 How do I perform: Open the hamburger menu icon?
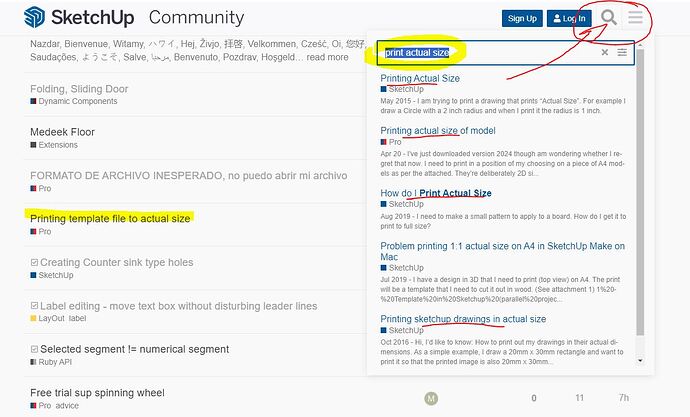635,18
